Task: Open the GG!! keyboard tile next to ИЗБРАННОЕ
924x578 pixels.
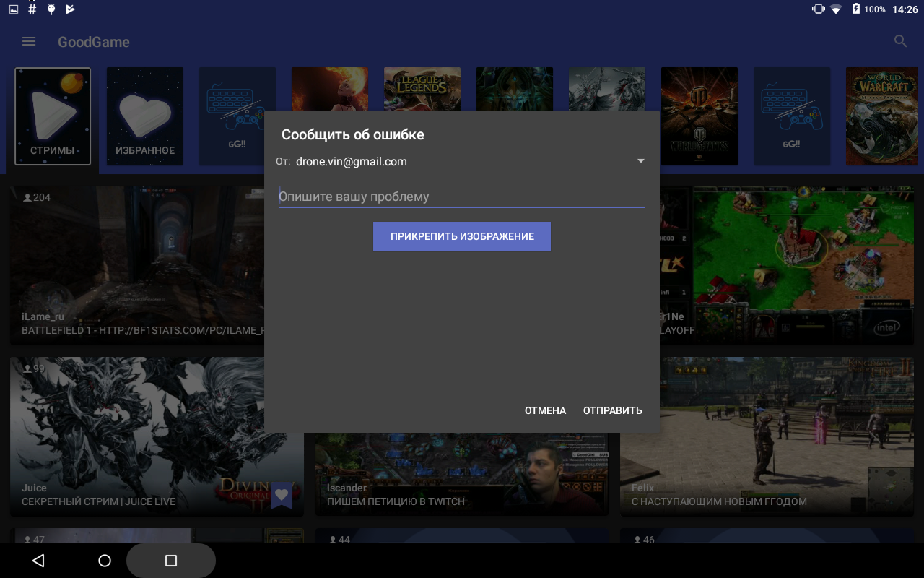Action: pos(237,116)
